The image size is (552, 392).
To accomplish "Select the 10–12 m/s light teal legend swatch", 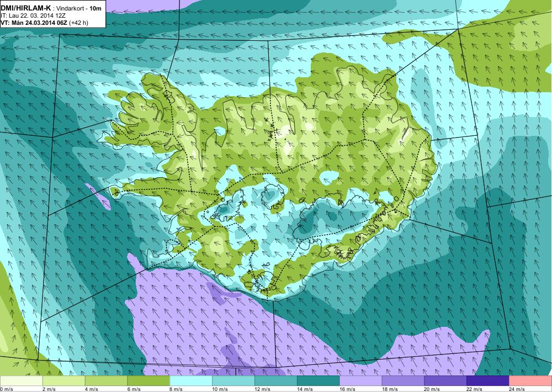I will pos(233,381).
